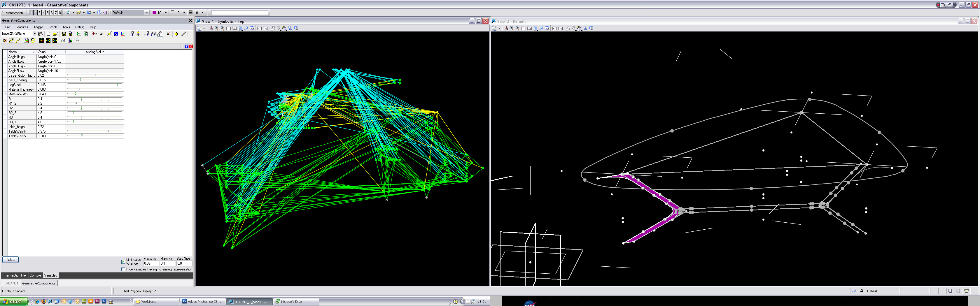This screenshot has width=980, height=306.
Task: Click the yellow double-arrow play icon
Action: coord(176,34)
